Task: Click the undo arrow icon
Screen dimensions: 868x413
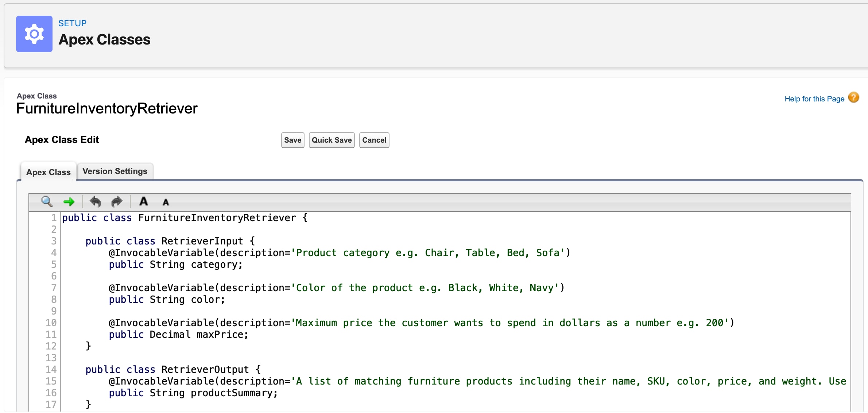Action: (x=95, y=201)
